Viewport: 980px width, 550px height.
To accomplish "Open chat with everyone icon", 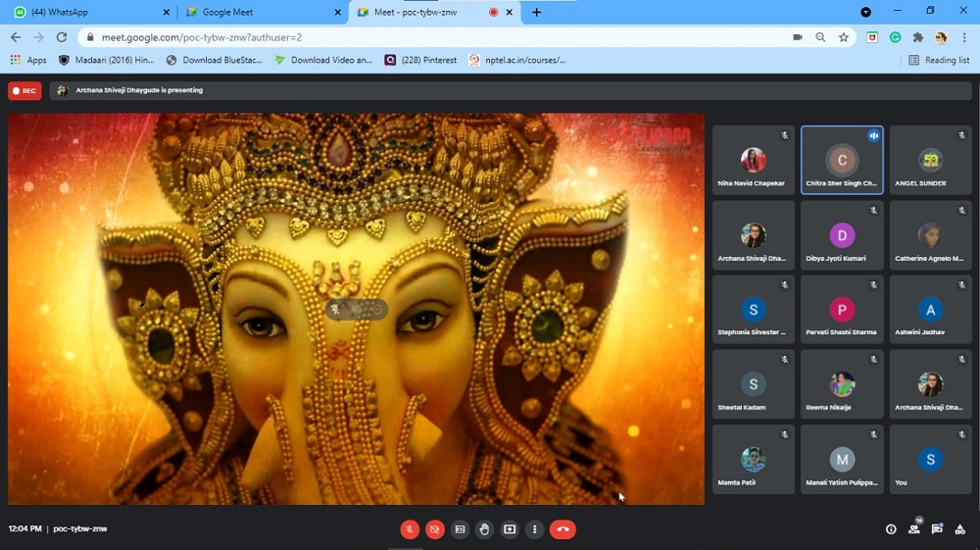I will pos(937,529).
